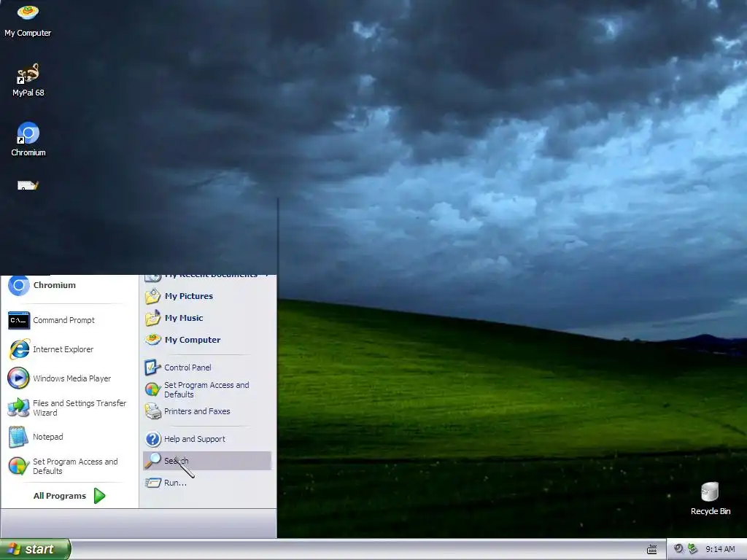This screenshot has height=560, width=747.
Task: Open Command Prompt icon in Start menu
Action: (x=19, y=321)
